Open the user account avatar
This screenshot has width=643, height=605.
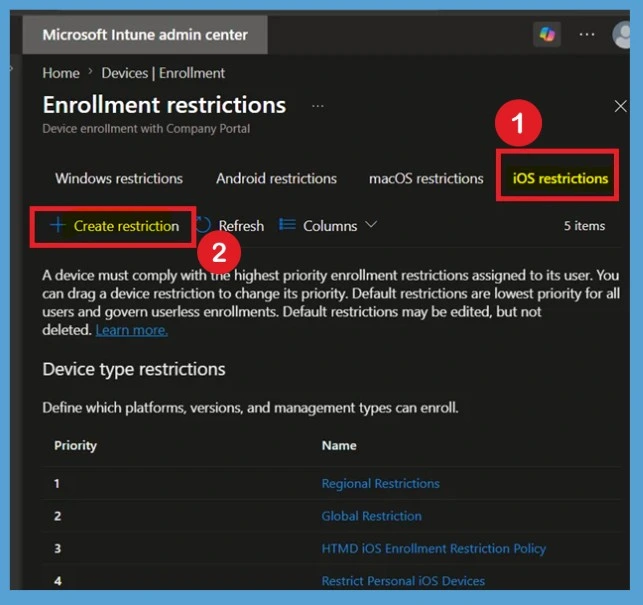(x=622, y=35)
